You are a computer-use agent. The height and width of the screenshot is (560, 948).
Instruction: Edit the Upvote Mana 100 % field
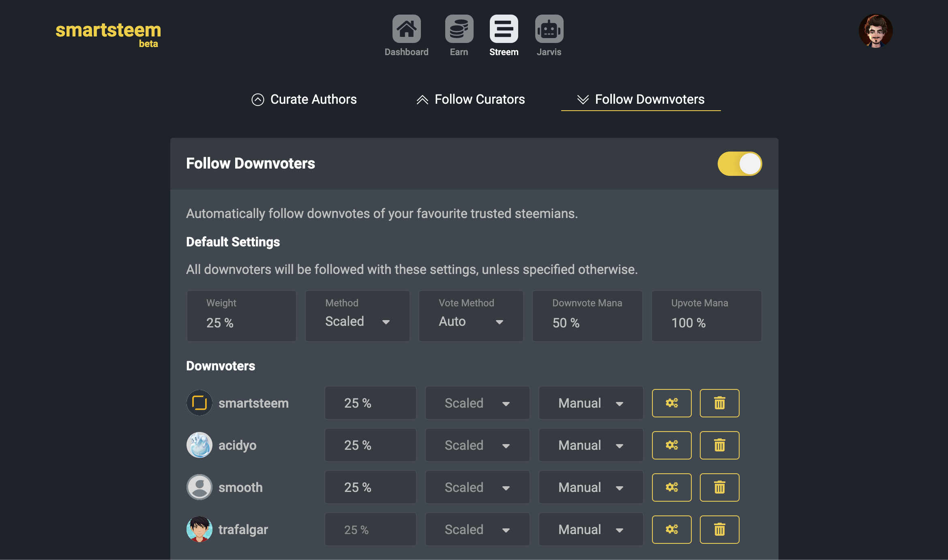point(706,316)
